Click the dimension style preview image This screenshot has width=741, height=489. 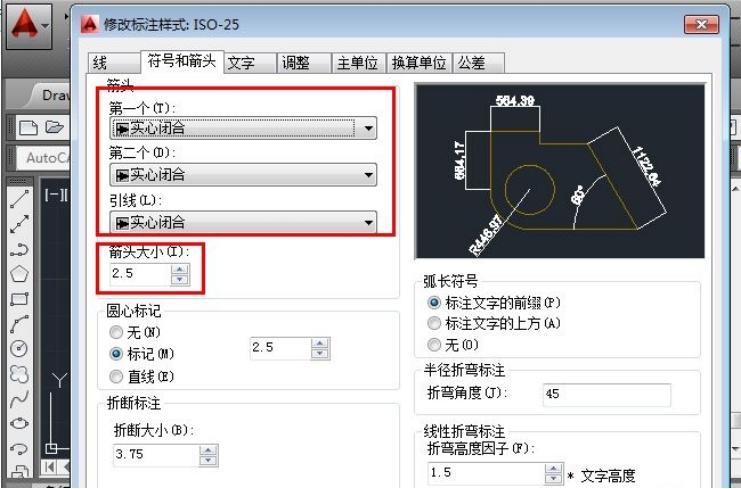point(560,171)
